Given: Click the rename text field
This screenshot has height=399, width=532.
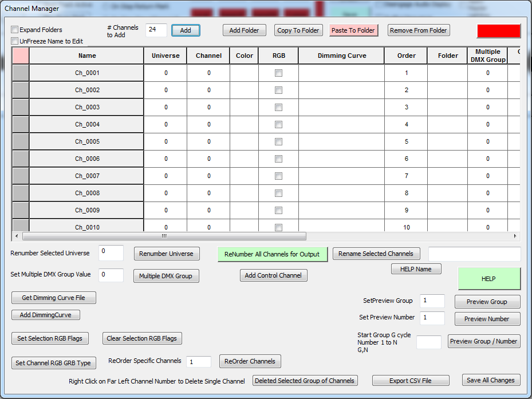Looking at the screenshot, I should click(474, 254).
